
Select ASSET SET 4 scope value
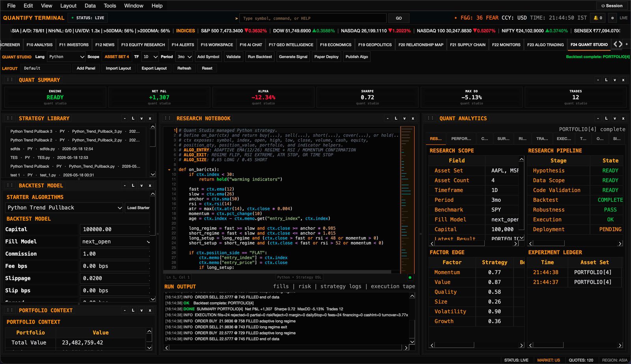click(117, 57)
